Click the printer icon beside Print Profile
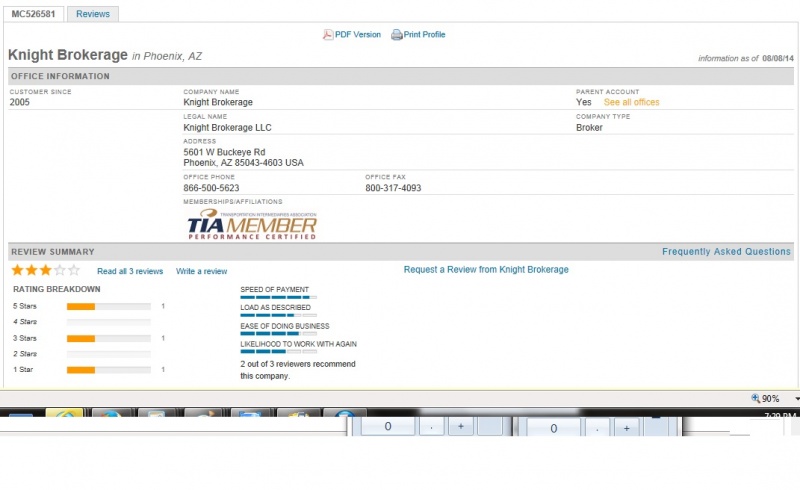 click(396, 35)
